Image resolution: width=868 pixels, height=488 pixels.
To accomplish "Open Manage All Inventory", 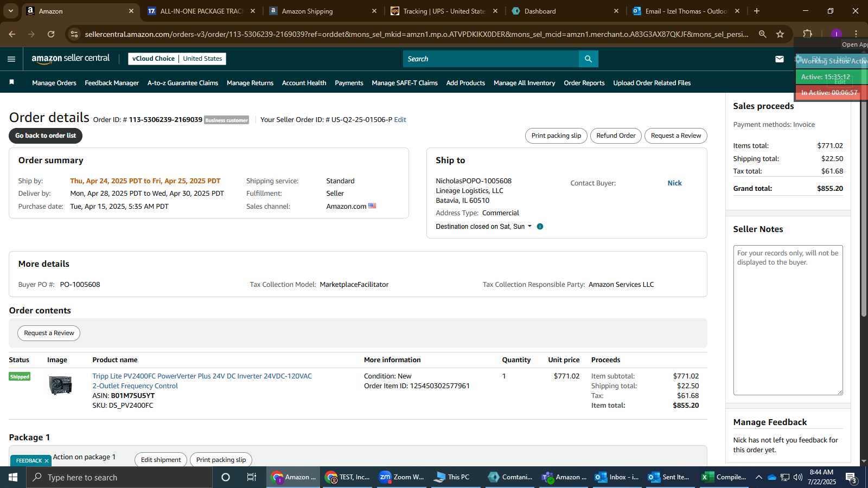I will click(524, 83).
